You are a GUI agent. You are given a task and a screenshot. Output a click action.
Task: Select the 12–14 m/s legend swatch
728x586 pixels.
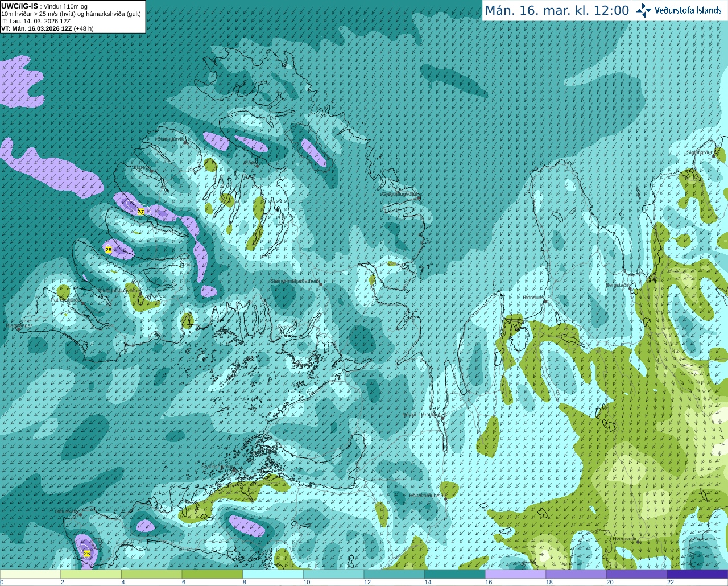[x=394, y=574]
